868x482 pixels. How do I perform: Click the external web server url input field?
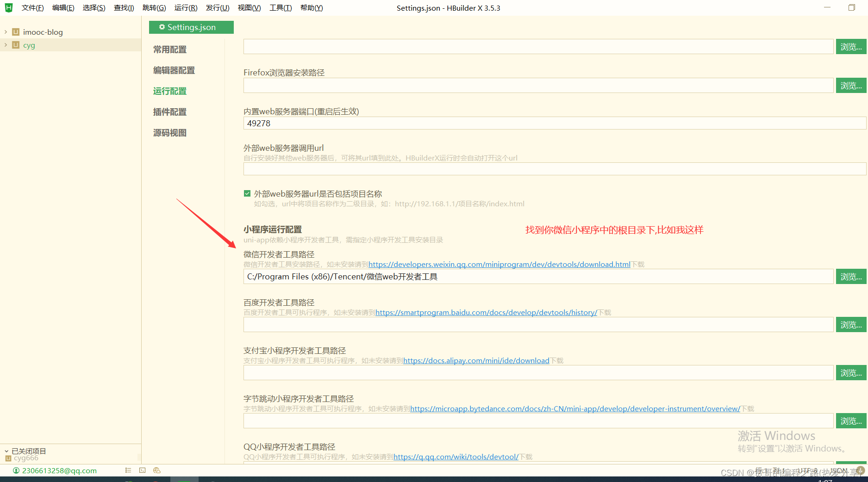coord(555,169)
